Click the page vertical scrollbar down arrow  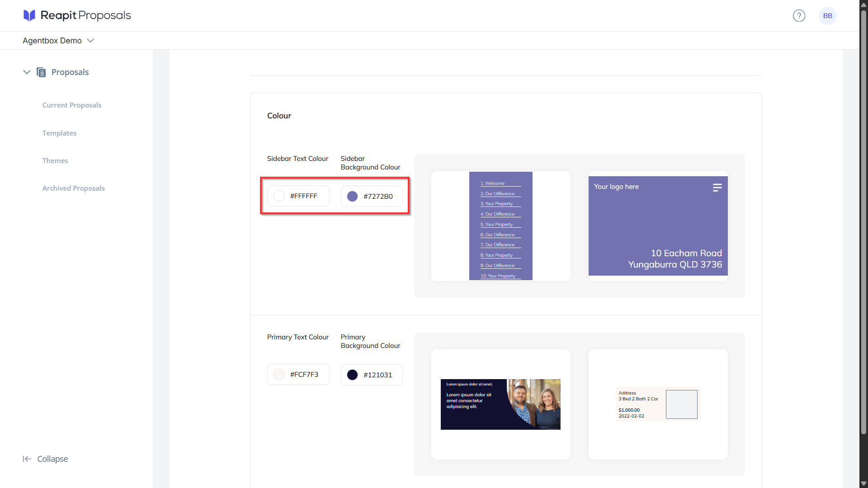pyautogui.click(x=863, y=483)
